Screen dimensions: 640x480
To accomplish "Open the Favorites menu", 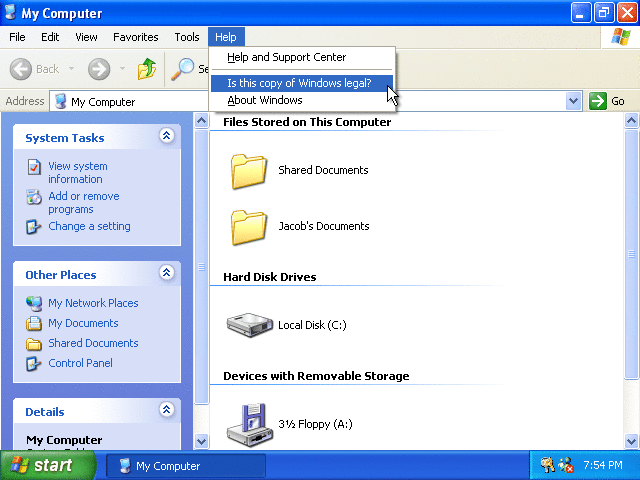I will click(136, 37).
